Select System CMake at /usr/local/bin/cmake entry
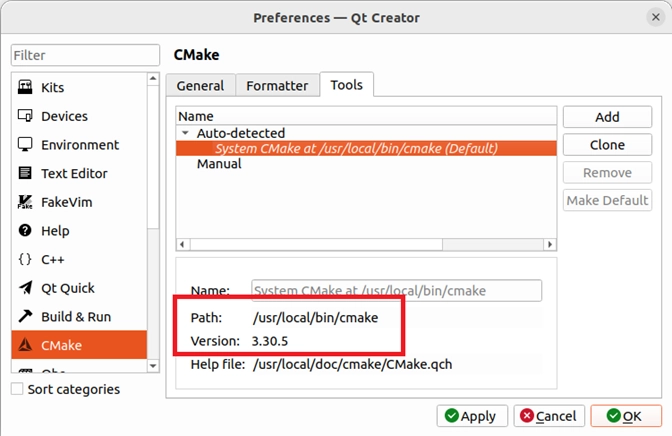Screen dimensions: 672x436 pyautogui.click(x=356, y=148)
